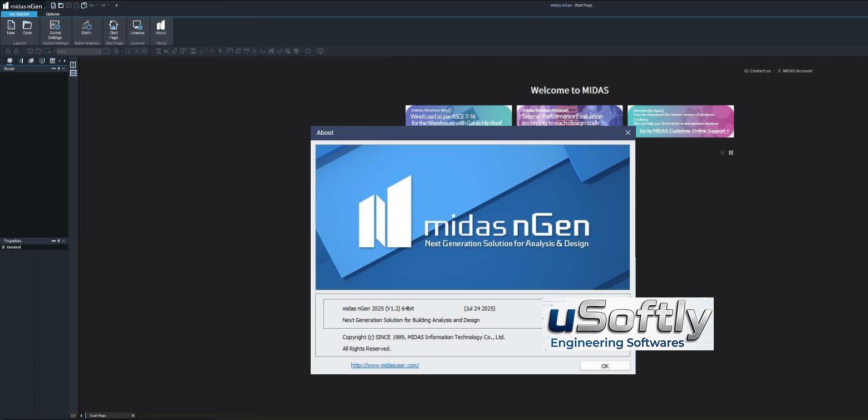Expand the quick access toolbar customize dropdown
The image size is (868, 420).
click(116, 5)
